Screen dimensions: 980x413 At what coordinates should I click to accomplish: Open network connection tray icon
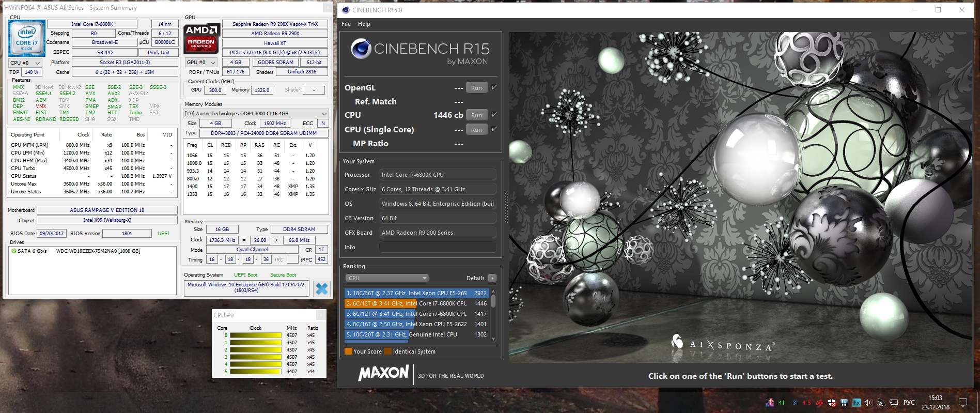[x=894, y=403]
